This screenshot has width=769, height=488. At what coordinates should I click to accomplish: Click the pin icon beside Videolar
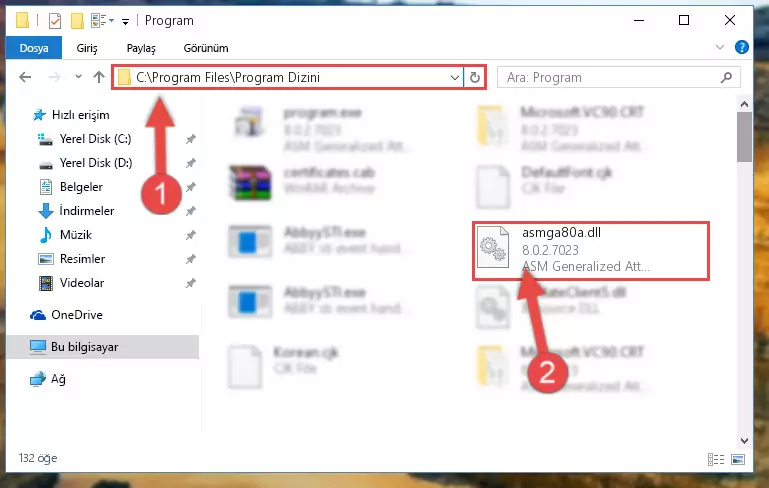point(191,283)
